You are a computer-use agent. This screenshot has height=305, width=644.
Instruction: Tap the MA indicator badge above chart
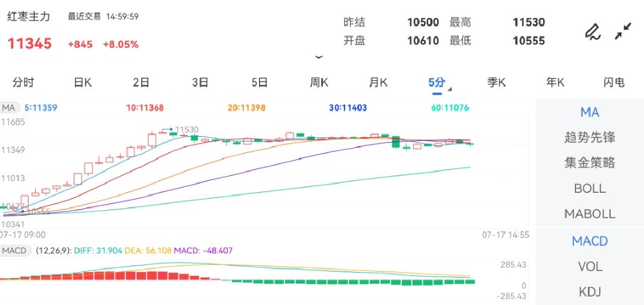[x=9, y=108]
